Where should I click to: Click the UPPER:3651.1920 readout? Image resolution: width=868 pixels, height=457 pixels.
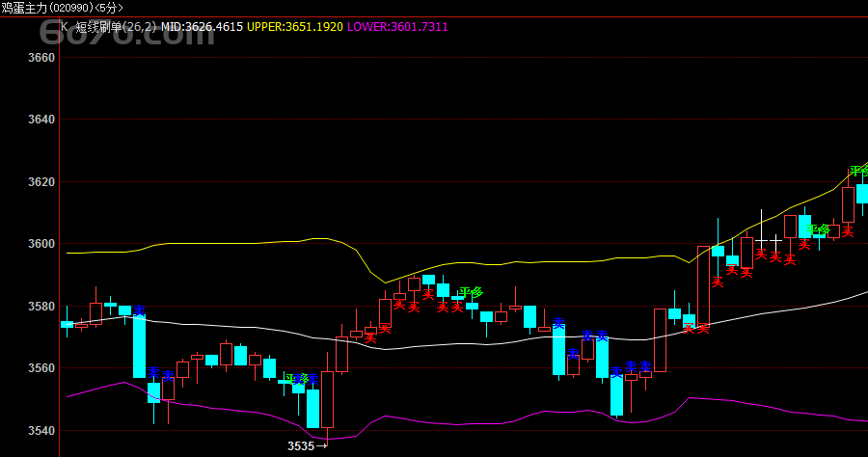(x=295, y=27)
